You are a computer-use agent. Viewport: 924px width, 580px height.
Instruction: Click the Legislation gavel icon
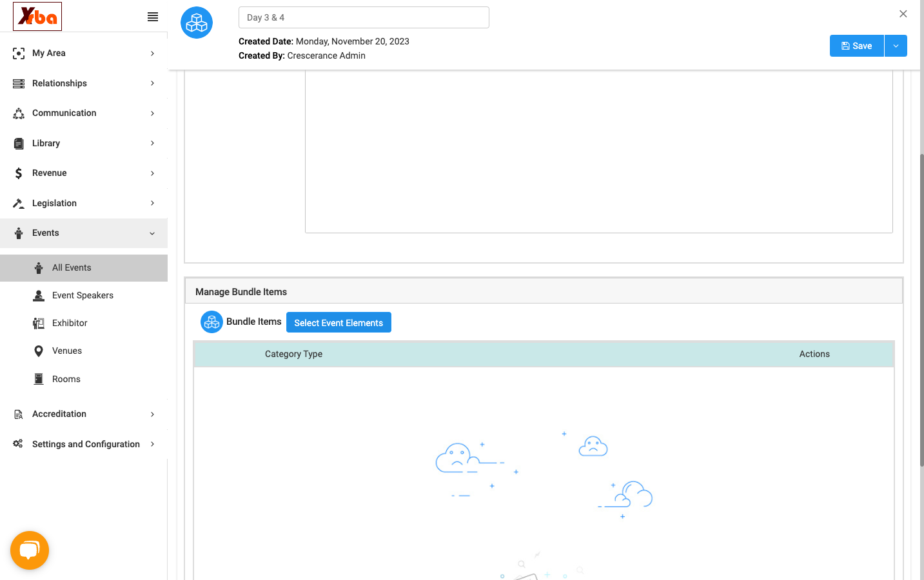(19, 203)
